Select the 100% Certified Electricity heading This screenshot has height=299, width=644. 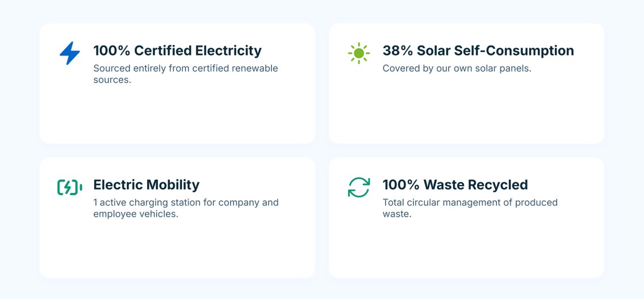point(177,51)
